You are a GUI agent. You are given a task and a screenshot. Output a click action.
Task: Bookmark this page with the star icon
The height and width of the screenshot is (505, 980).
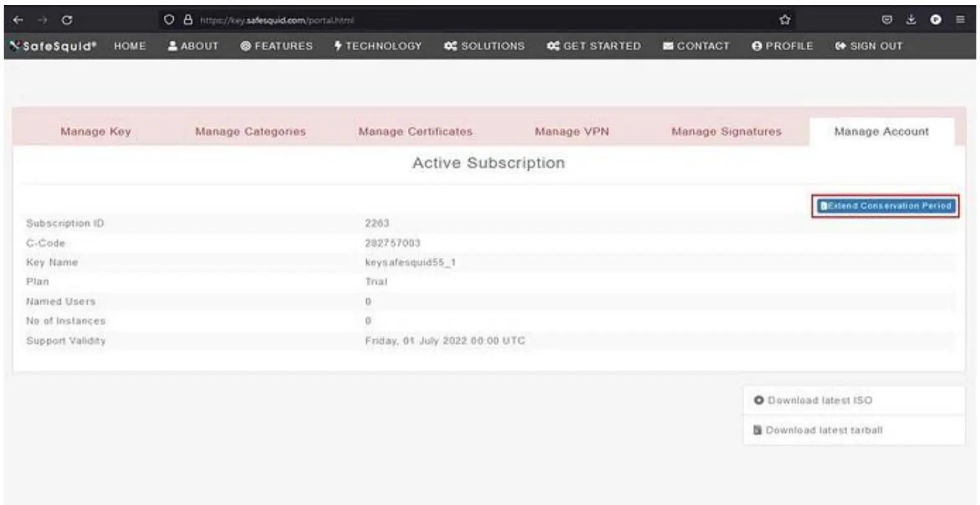pos(784,20)
